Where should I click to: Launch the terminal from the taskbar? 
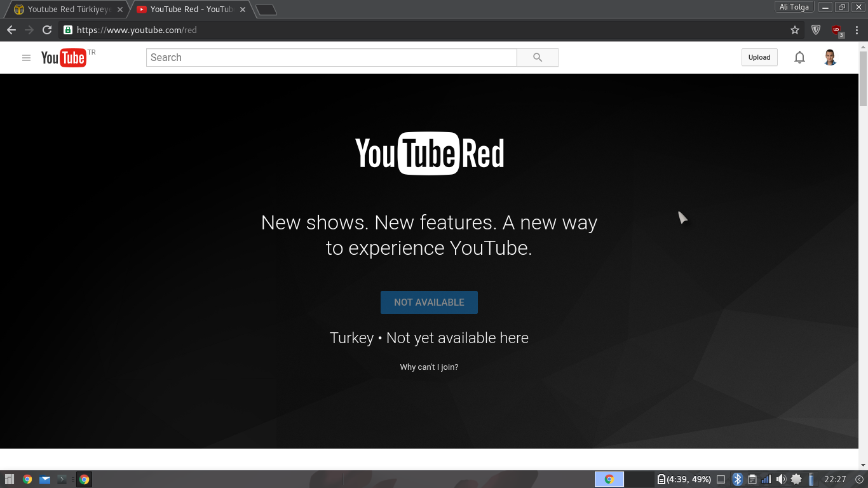tap(62, 479)
